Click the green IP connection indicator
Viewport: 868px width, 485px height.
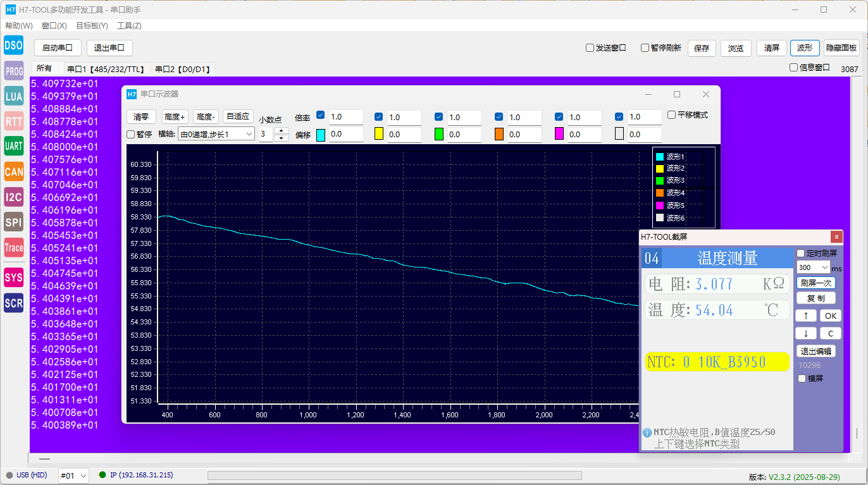click(102, 475)
